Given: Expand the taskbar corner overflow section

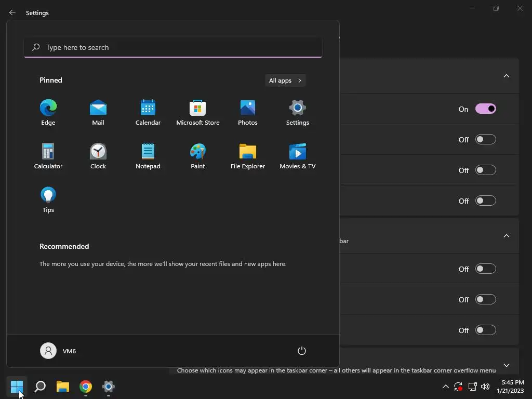Looking at the screenshot, I should coord(506,365).
